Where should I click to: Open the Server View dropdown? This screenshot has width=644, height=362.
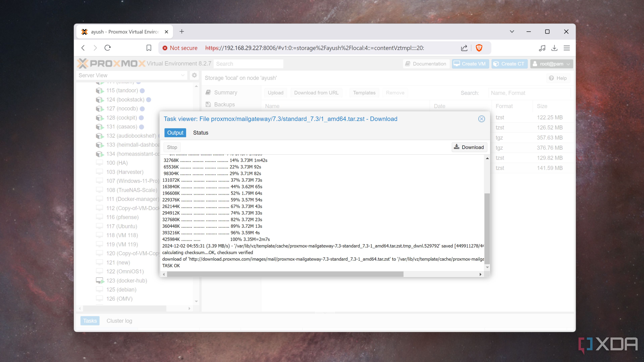coord(131,75)
